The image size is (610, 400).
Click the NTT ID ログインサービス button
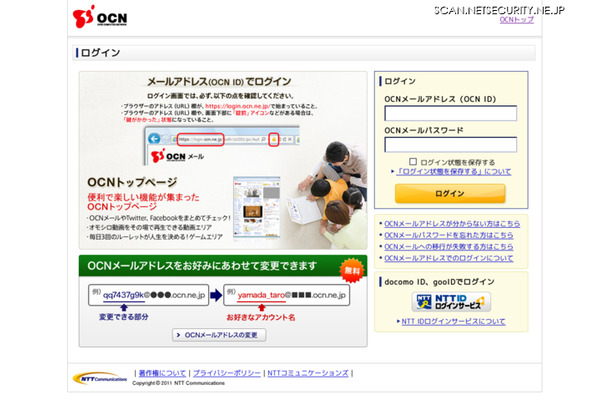[451, 302]
